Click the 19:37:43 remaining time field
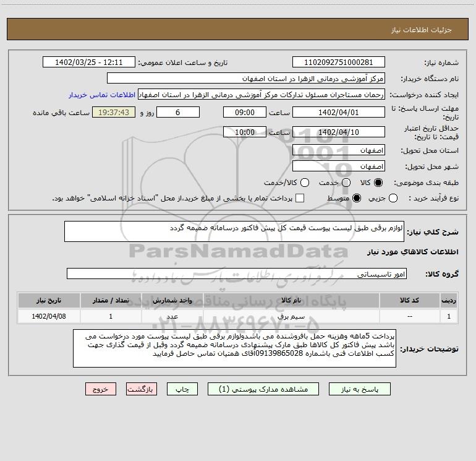 [x=114, y=112]
